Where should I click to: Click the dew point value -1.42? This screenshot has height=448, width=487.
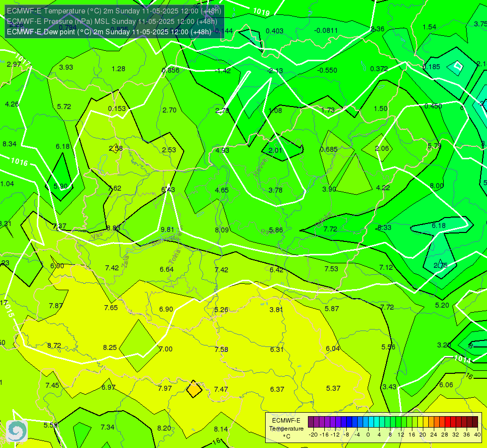pyautogui.click(x=223, y=71)
